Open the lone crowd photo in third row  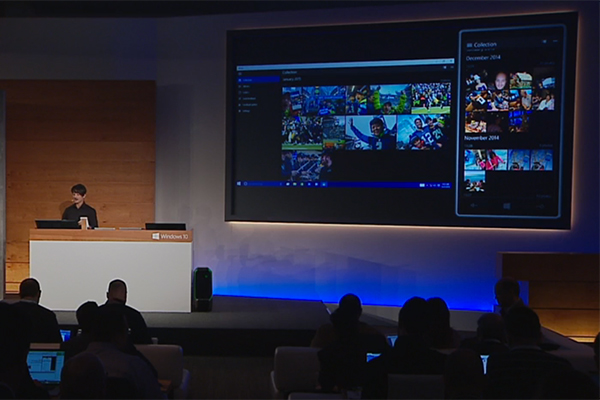[x=307, y=165]
